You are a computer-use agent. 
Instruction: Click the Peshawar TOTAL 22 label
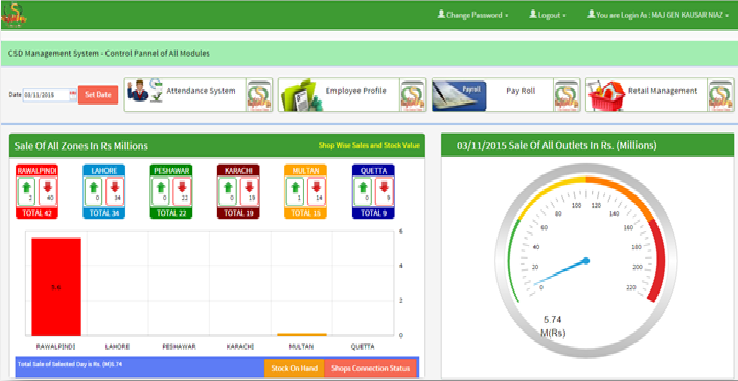click(x=171, y=213)
